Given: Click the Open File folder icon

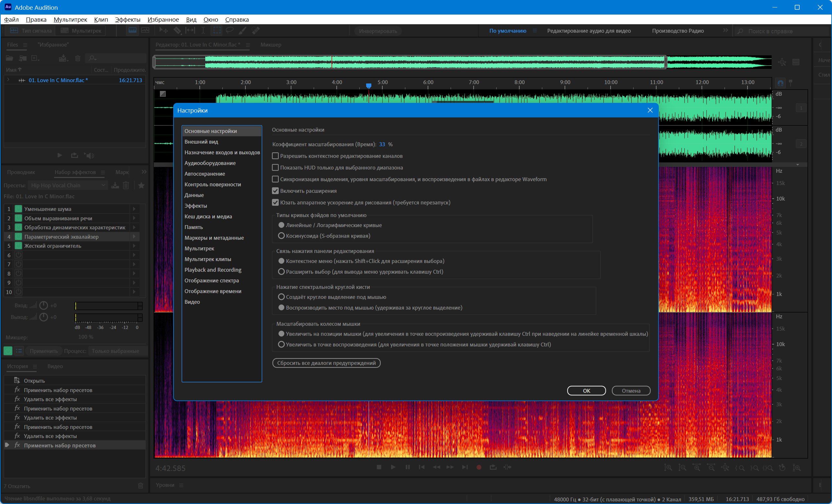Looking at the screenshot, I should pos(9,58).
